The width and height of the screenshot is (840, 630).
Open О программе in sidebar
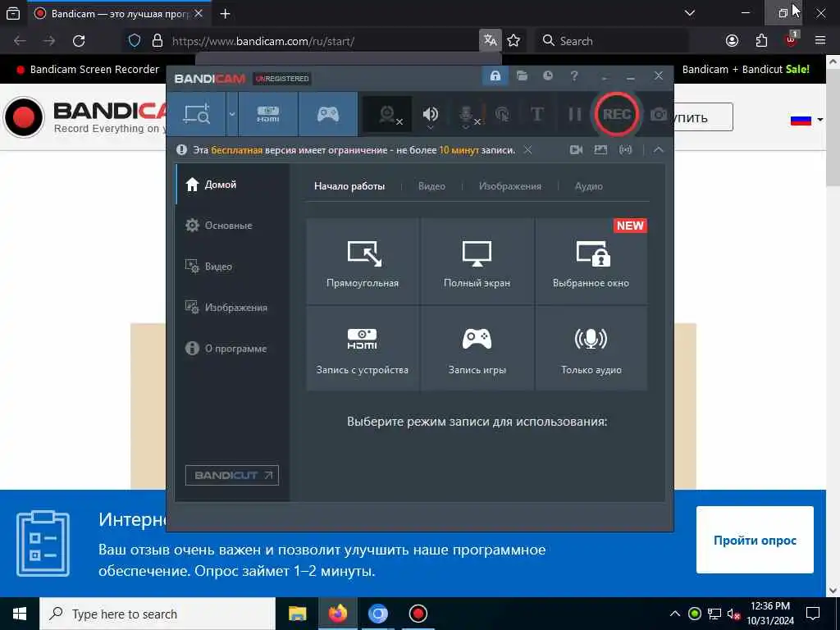232,349
